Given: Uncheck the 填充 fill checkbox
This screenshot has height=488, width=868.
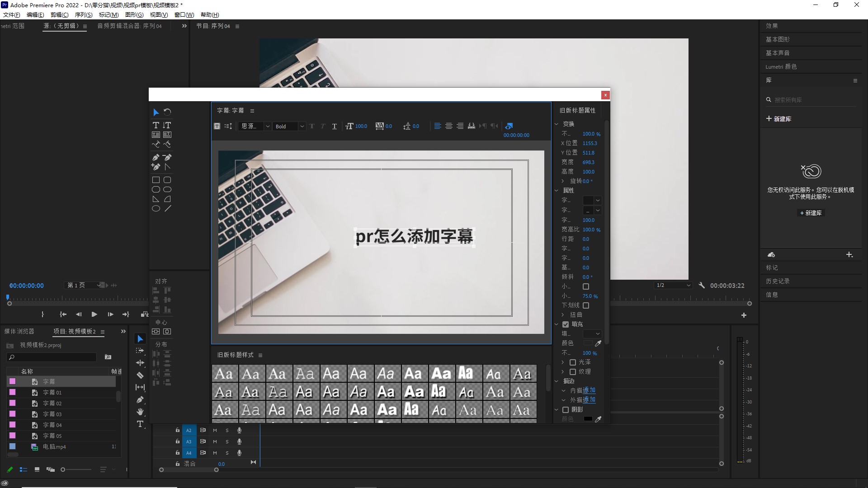Looking at the screenshot, I should click(566, 324).
